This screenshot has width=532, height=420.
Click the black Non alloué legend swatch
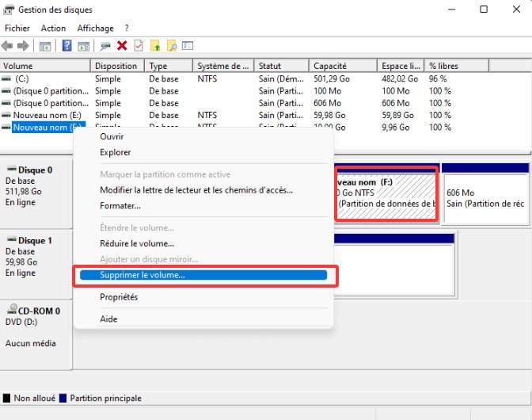[x=6, y=398]
